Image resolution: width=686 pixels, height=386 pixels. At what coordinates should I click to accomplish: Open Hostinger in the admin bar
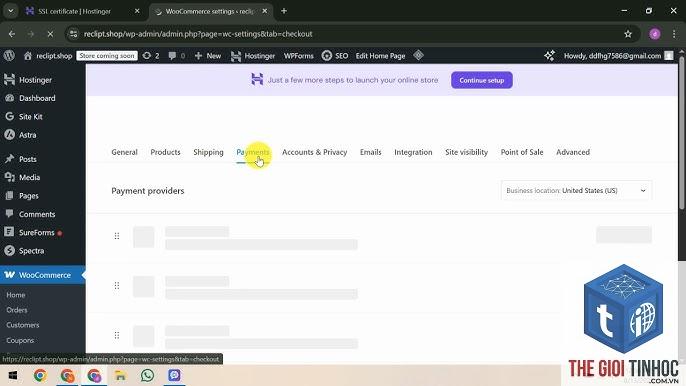pos(253,56)
